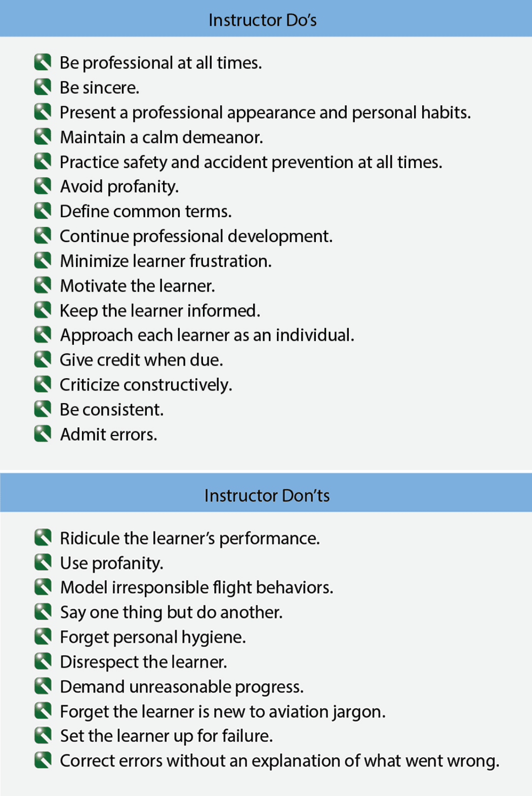This screenshot has height=796, width=532.
Task: Click the green icon beside 'Disrespect the learner.'
Action: click(43, 661)
